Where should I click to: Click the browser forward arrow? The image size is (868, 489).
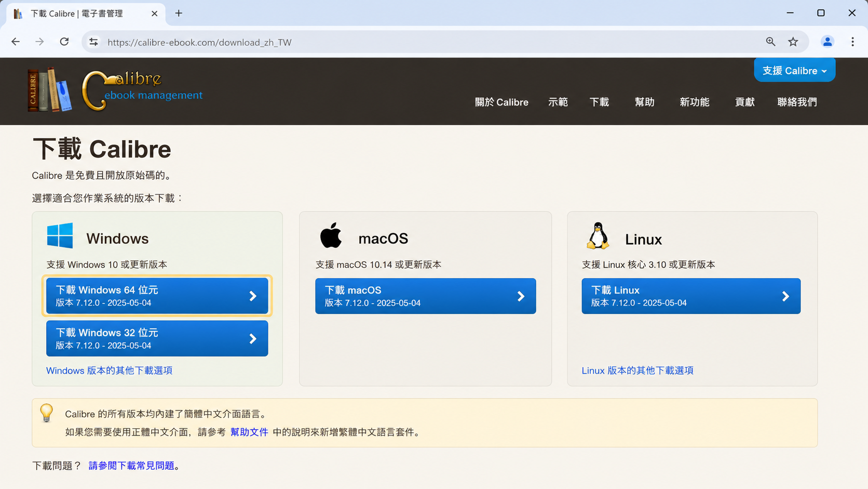(39, 42)
